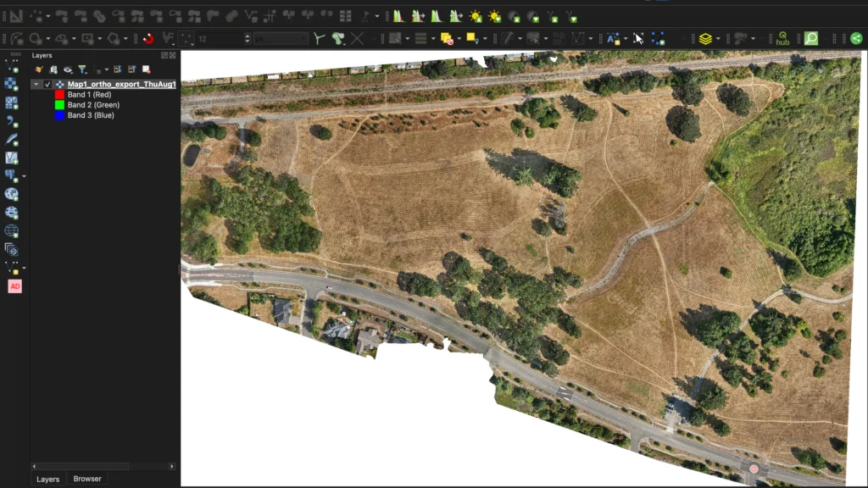Open dropdown beside select by location
The image size is (868, 488).
click(x=485, y=39)
